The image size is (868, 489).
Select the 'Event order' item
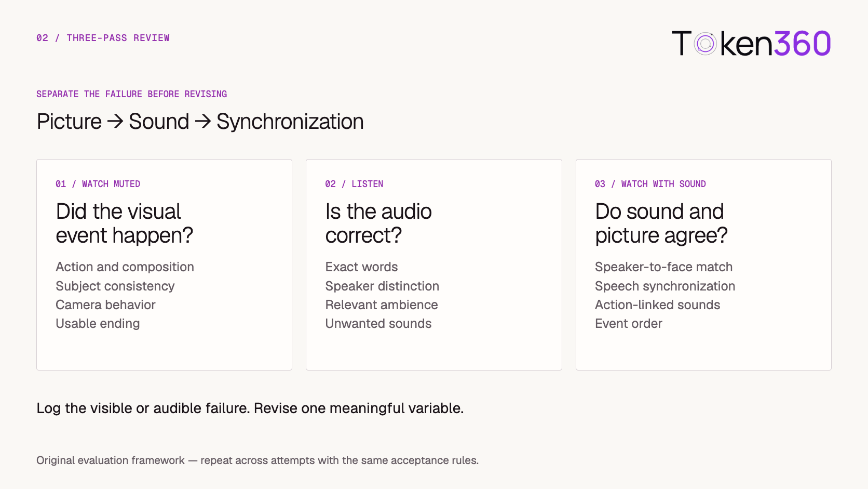[629, 324]
